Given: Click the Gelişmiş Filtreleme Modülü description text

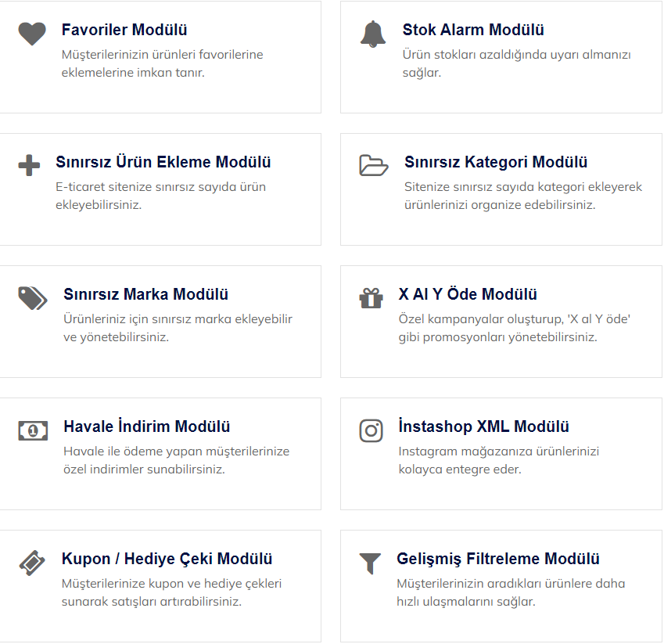Looking at the screenshot, I should [511, 592].
